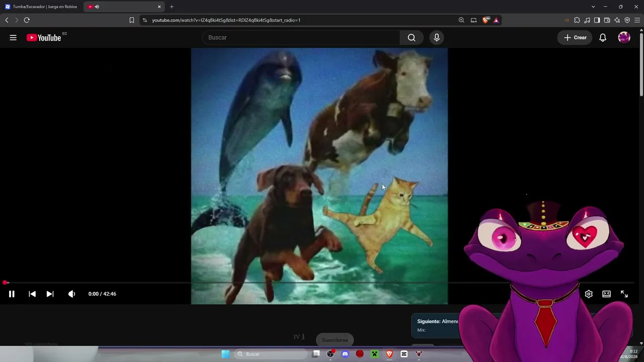This screenshot has width=644, height=362.
Task: Click the install app icon in address bar
Action: tap(473, 20)
